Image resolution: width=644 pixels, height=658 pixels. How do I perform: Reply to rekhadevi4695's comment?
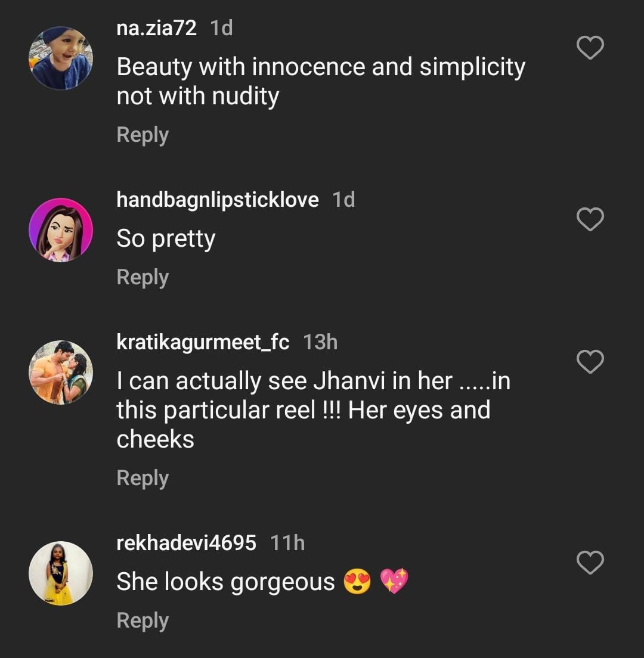pyautogui.click(x=143, y=620)
